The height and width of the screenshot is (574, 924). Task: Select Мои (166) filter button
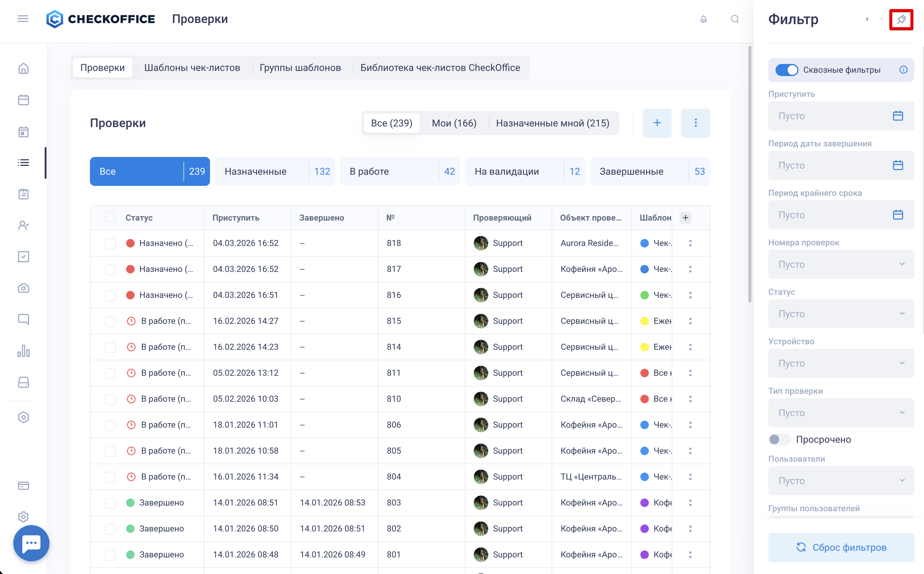[x=454, y=123]
